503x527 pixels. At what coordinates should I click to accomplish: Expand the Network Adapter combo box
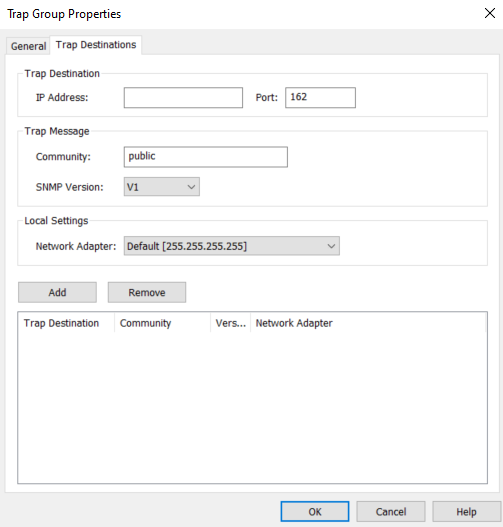click(232, 246)
